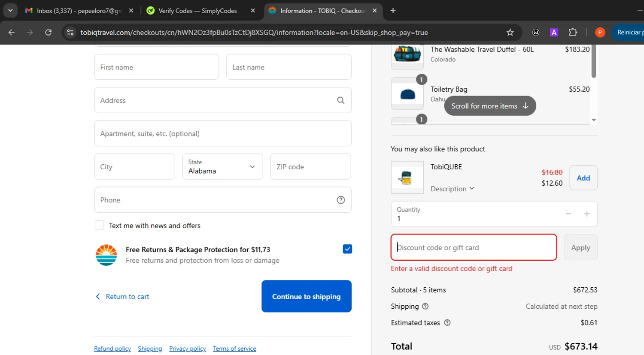644x355 pixels.
Task: Click Scroll for more items button
Action: 490,106
